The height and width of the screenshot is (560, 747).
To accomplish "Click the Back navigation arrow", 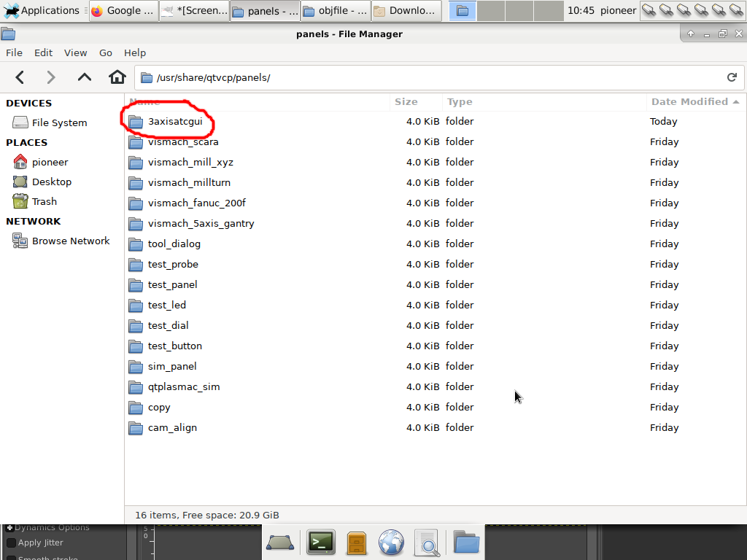I will (20, 77).
